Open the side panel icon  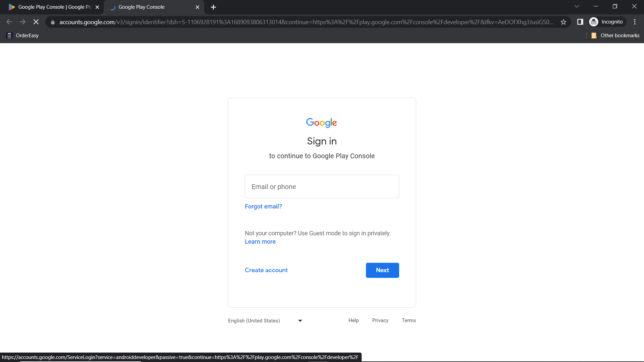tap(580, 22)
